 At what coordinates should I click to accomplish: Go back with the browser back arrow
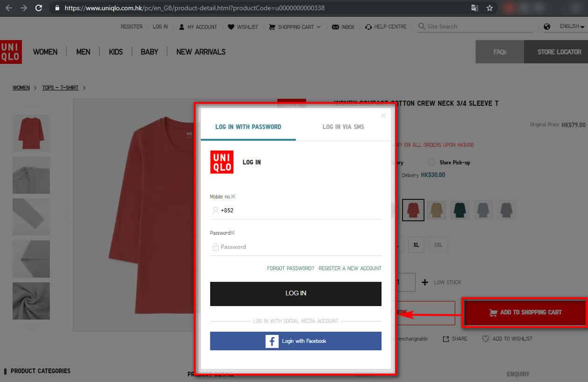(8, 8)
